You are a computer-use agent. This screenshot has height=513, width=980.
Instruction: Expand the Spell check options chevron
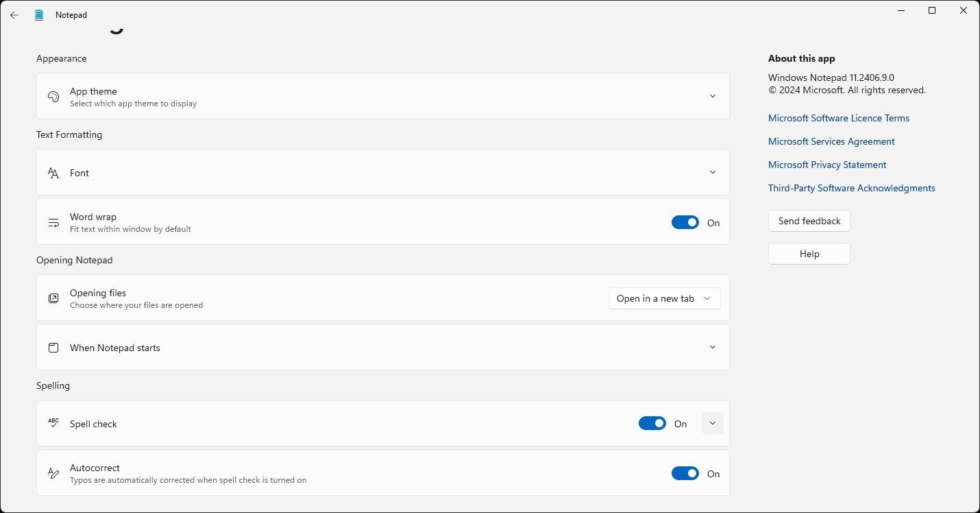point(713,423)
